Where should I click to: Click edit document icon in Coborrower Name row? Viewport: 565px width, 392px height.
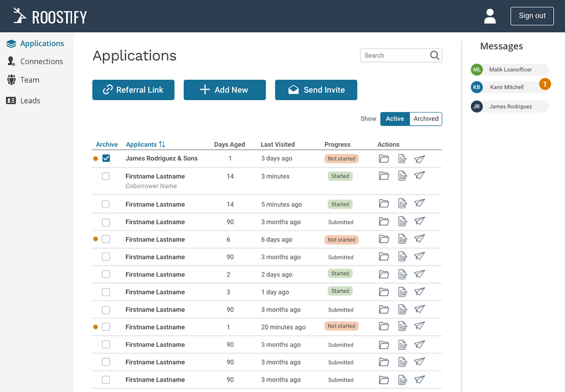[x=403, y=176]
